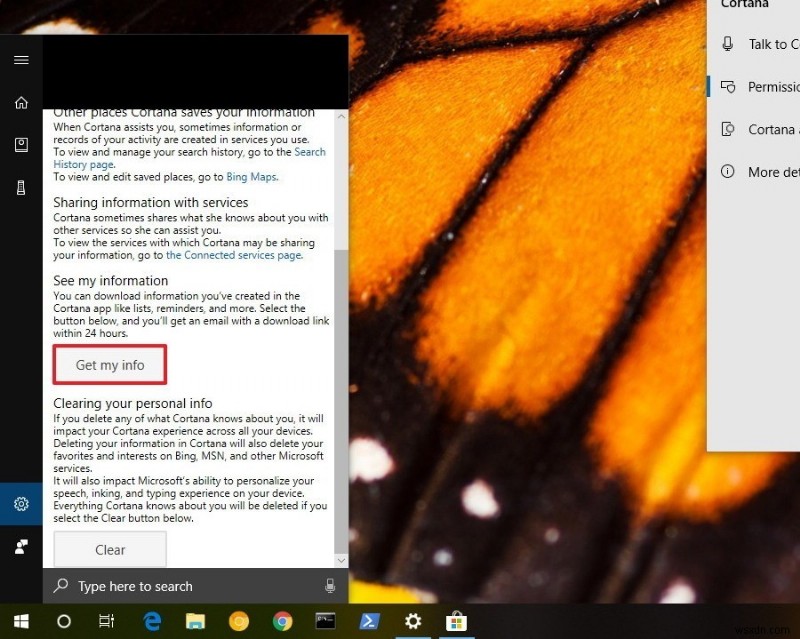Switch to the Settings app on taskbar
The image size is (800, 639).
[413, 621]
